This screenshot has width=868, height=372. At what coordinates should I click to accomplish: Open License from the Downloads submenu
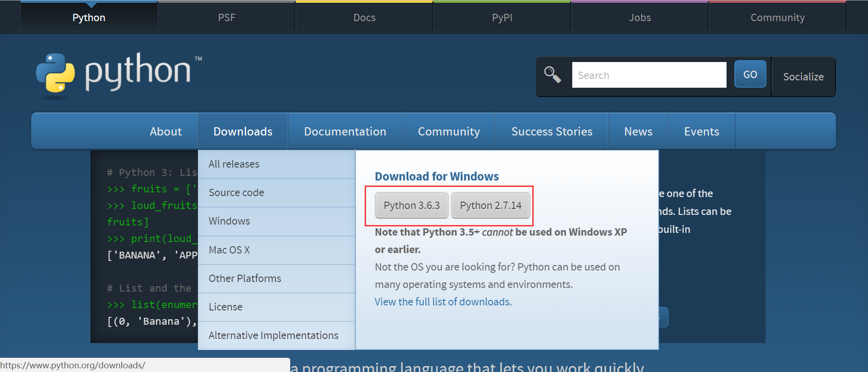pyautogui.click(x=276, y=307)
